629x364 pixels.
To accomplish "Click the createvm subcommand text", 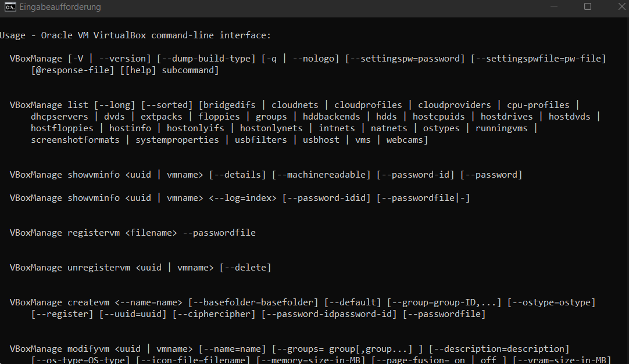I will click(x=88, y=302).
